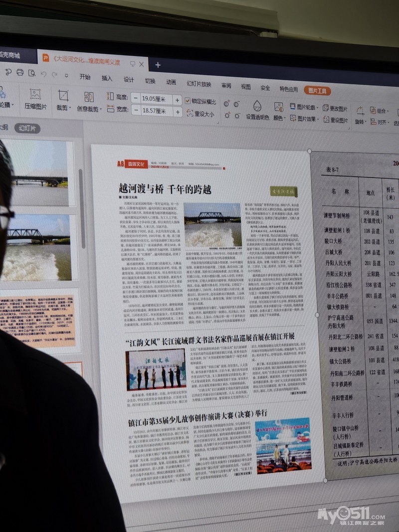399x532 pixels.
Task: Click the 重设图片 reset picture button
Action: pos(335,120)
